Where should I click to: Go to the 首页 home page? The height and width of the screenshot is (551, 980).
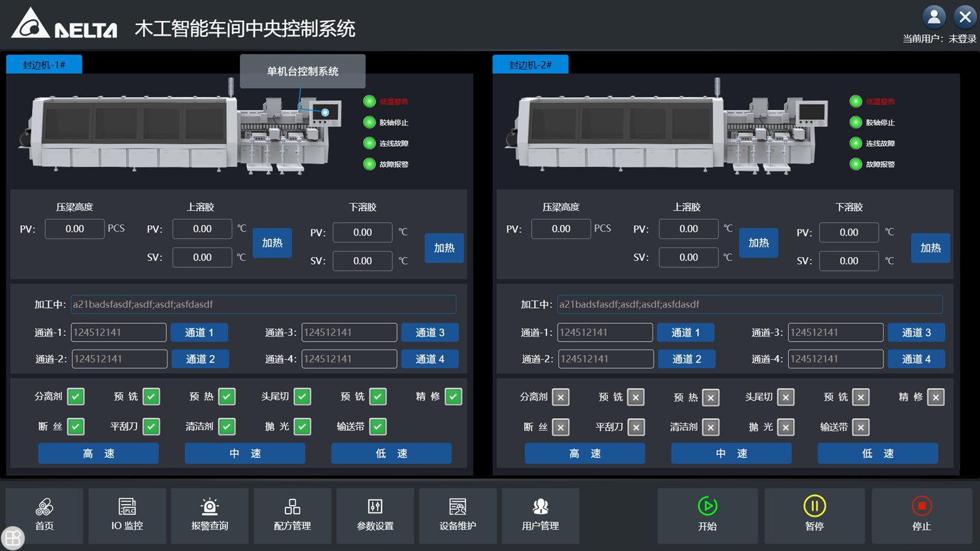click(x=44, y=515)
